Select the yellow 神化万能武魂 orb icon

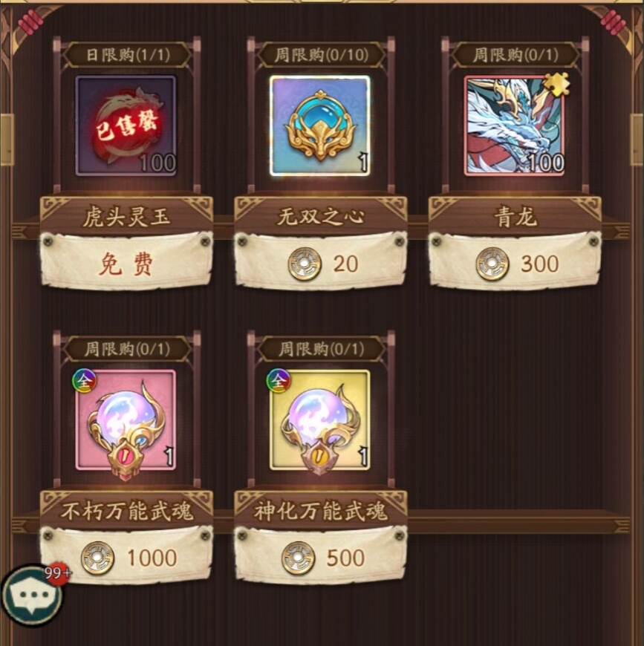pyautogui.click(x=319, y=420)
